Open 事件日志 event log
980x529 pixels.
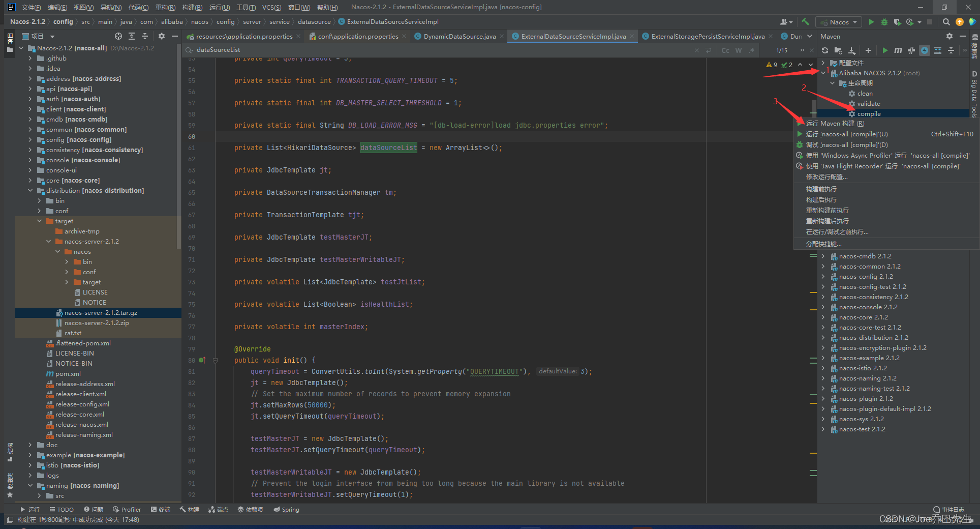(x=948, y=509)
